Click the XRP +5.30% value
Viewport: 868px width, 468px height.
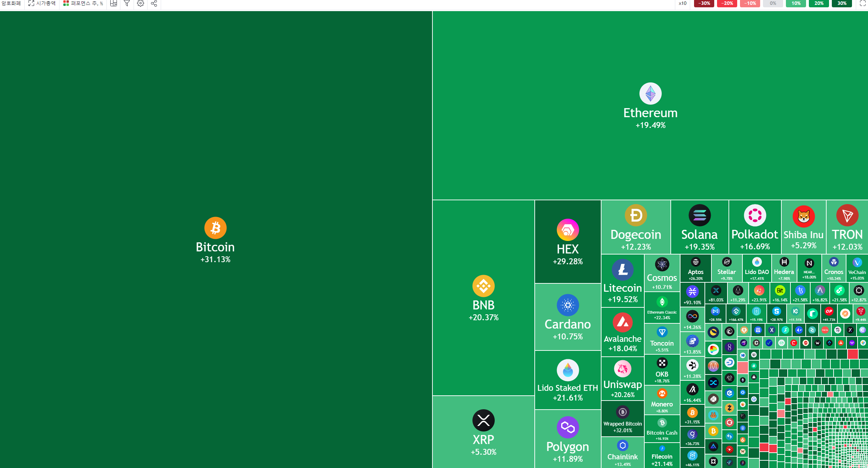pos(484,452)
